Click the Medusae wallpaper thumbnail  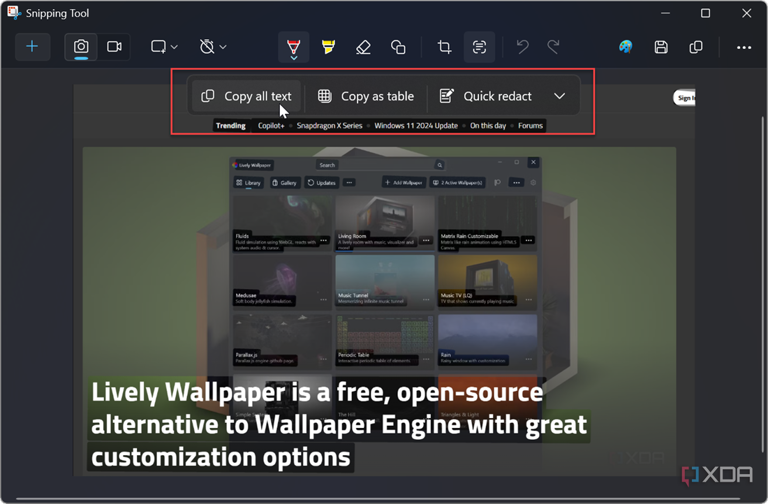coord(282,282)
